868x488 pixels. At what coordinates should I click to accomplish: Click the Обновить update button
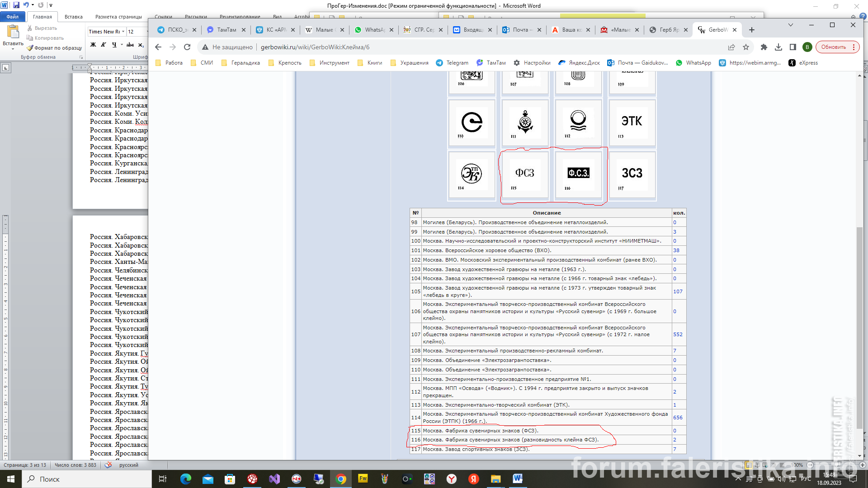tap(833, 47)
